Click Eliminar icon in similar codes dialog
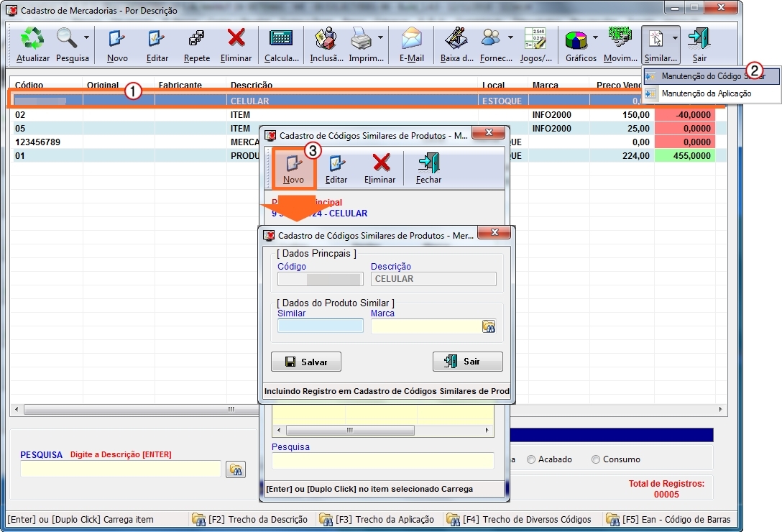This screenshot has width=782, height=532. pos(379,164)
